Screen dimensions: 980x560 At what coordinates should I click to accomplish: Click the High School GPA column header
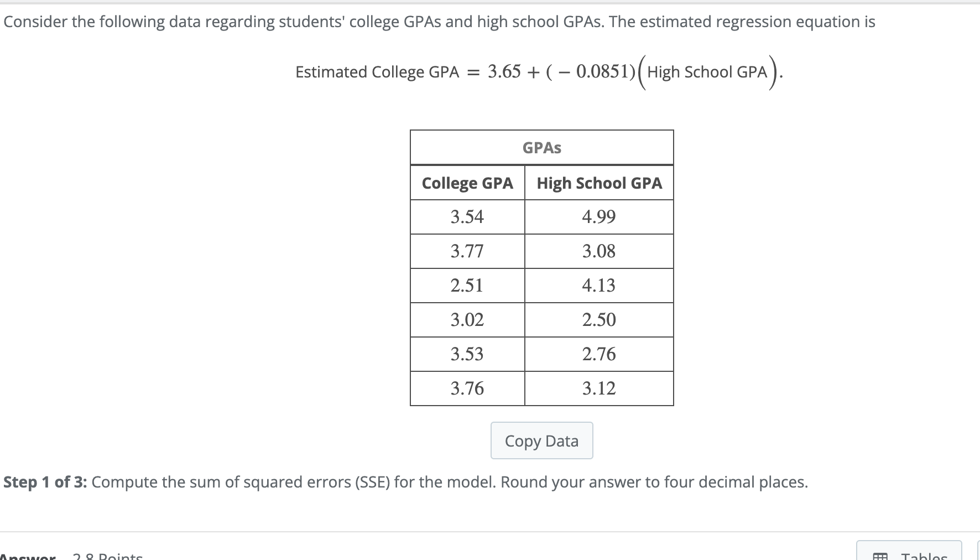(599, 183)
